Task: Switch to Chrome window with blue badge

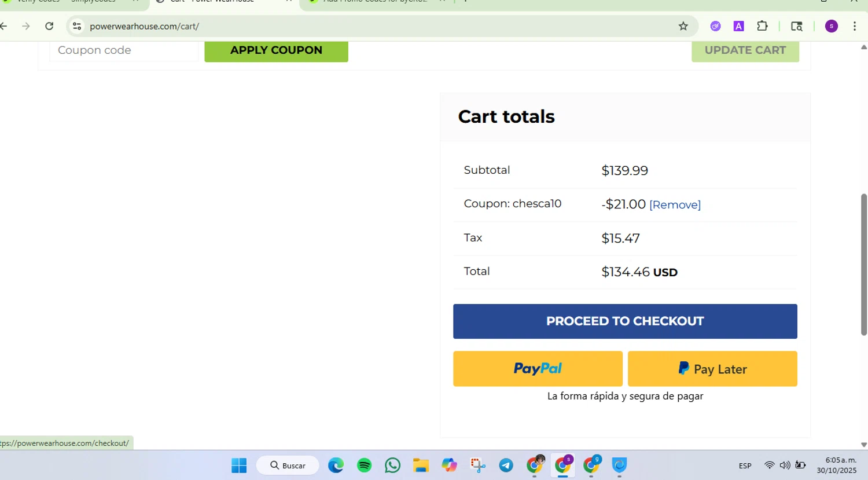Action: click(x=591, y=465)
